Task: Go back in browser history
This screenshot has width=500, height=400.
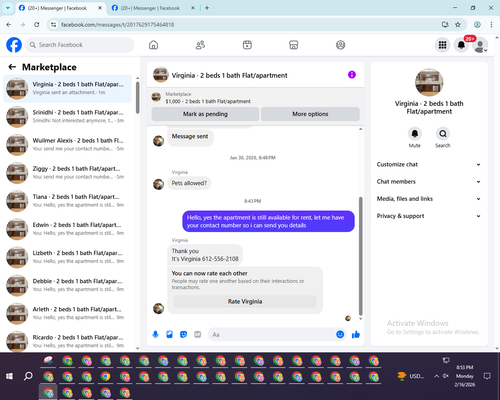Action: (9, 25)
